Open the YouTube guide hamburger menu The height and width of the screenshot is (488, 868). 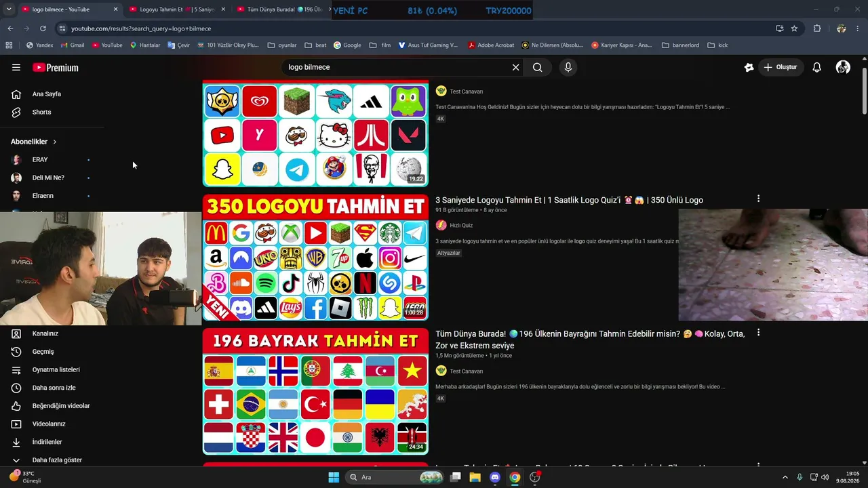click(16, 67)
